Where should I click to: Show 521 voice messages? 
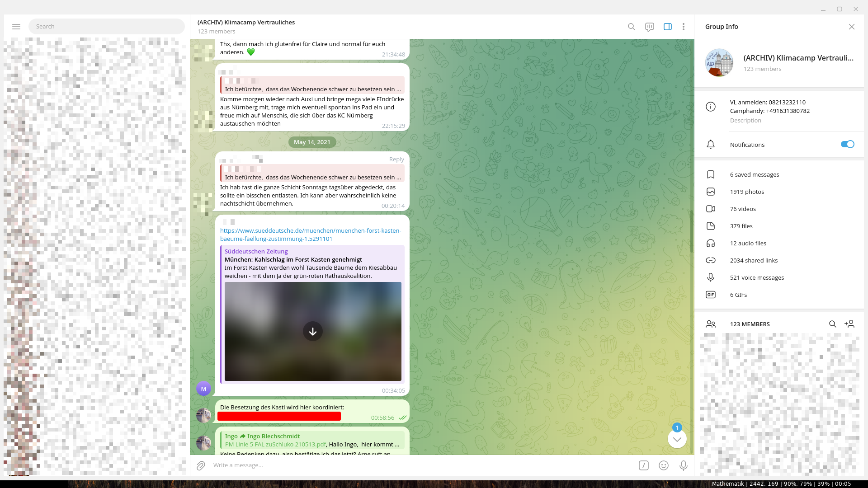pos(757,277)
